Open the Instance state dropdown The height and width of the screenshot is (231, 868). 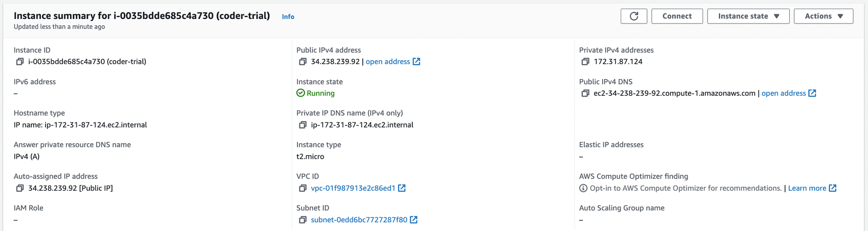click(x=748, y=16)
